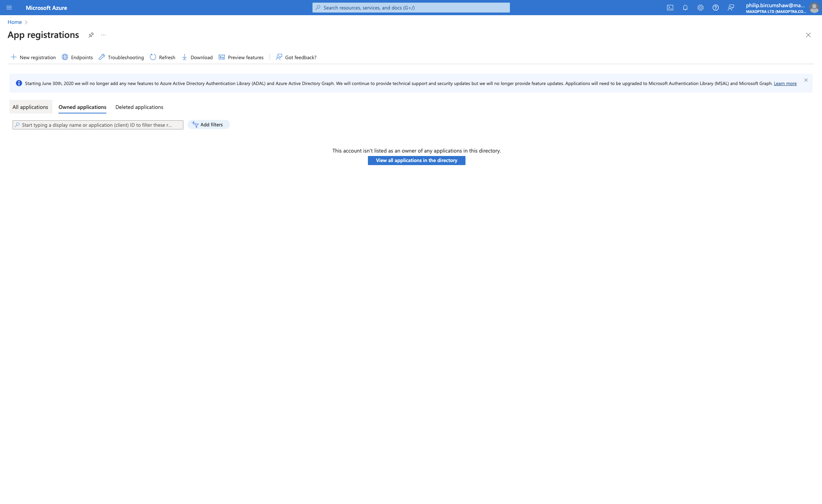The image size is (822, 504).
Task: Click Got feedback?
Action: [x=296, y=57]
